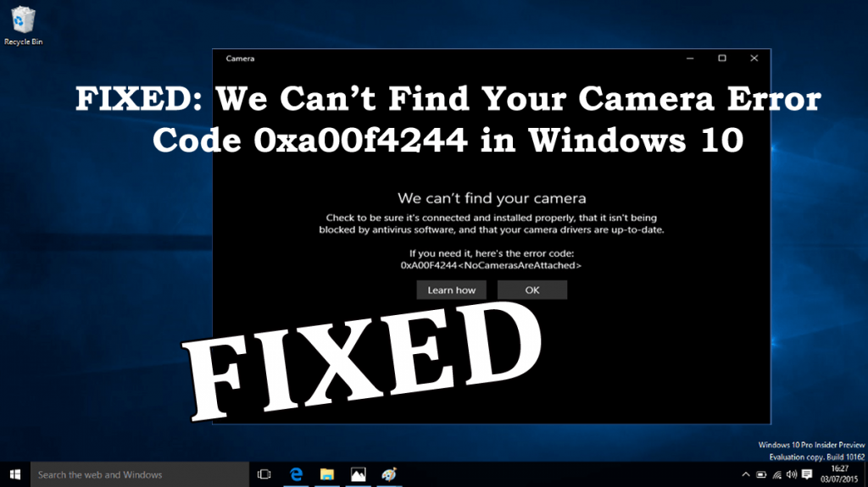This screenshot has height=487, width=868.
Task: Minimize the Camera window
Action: coord(690,58)
